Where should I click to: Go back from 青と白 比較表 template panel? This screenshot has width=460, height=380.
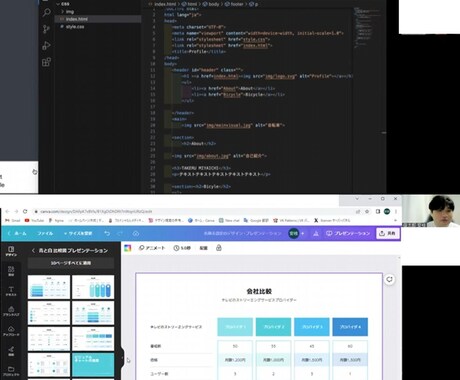[33, 250]
